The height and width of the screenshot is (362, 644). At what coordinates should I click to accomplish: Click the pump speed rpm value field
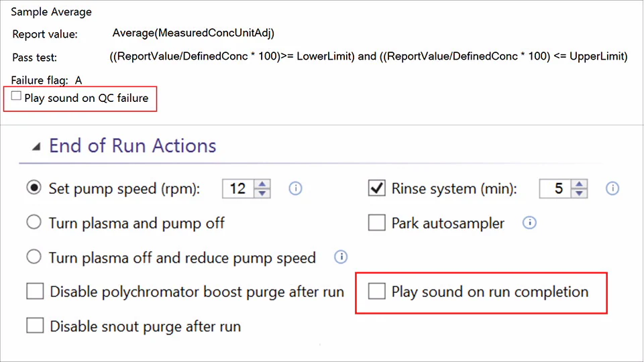238,189
